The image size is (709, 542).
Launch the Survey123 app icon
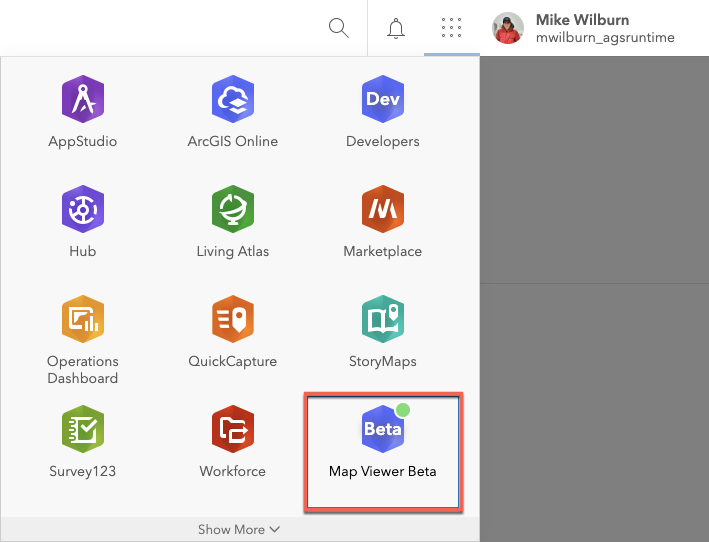point(83,429)
